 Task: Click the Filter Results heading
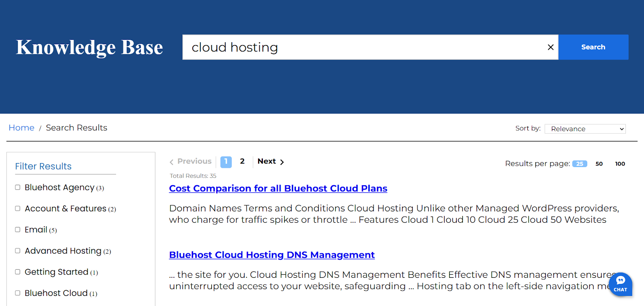(x=43, y=166)
